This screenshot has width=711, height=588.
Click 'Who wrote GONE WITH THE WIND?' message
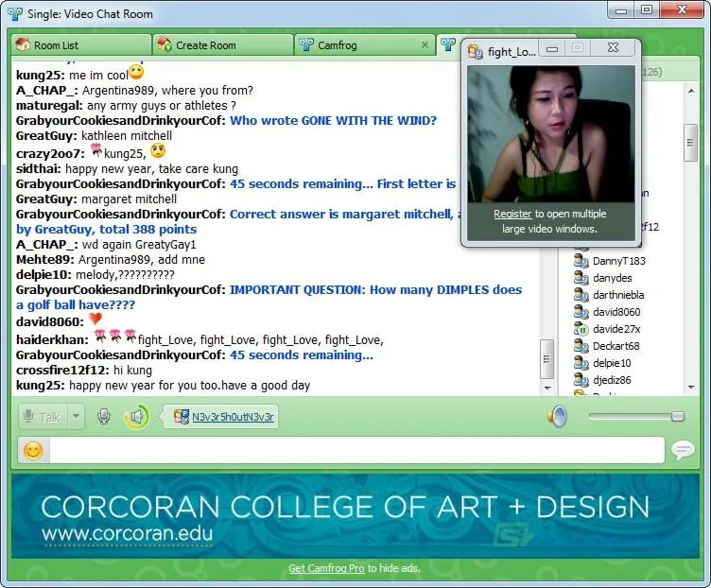[x=333, y=121]
